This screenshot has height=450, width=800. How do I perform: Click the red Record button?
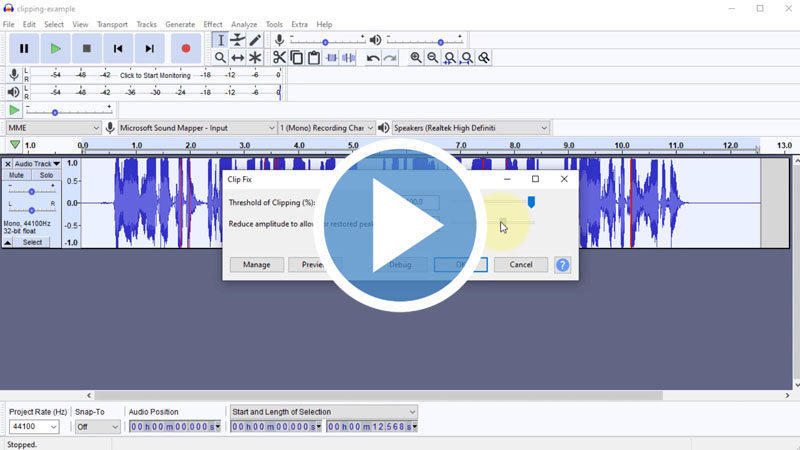point(185,48)
